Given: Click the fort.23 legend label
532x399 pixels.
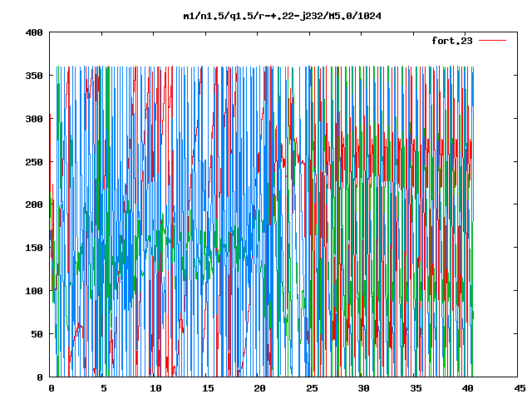Looking at the screenshot, I should pyautogui.click(x=451, y=41).
